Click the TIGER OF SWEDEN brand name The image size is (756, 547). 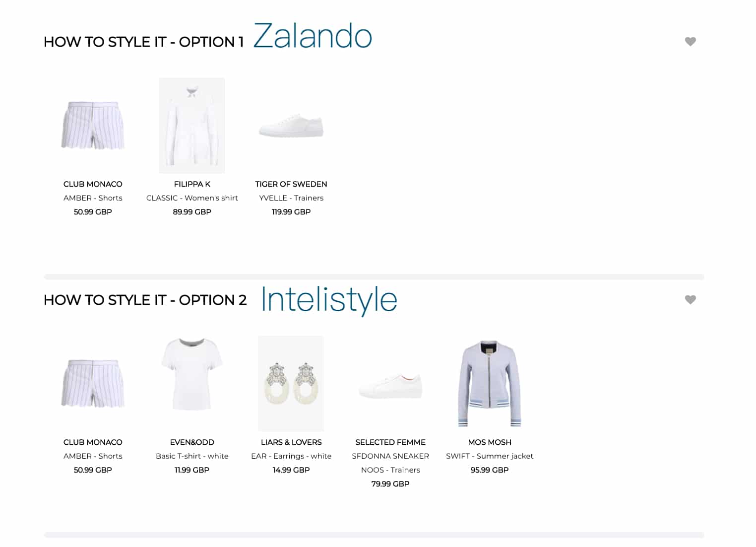click(291, 184)
